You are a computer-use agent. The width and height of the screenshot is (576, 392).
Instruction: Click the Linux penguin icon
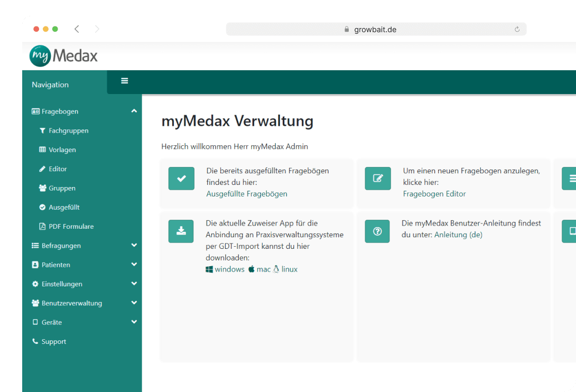point(276,269)
